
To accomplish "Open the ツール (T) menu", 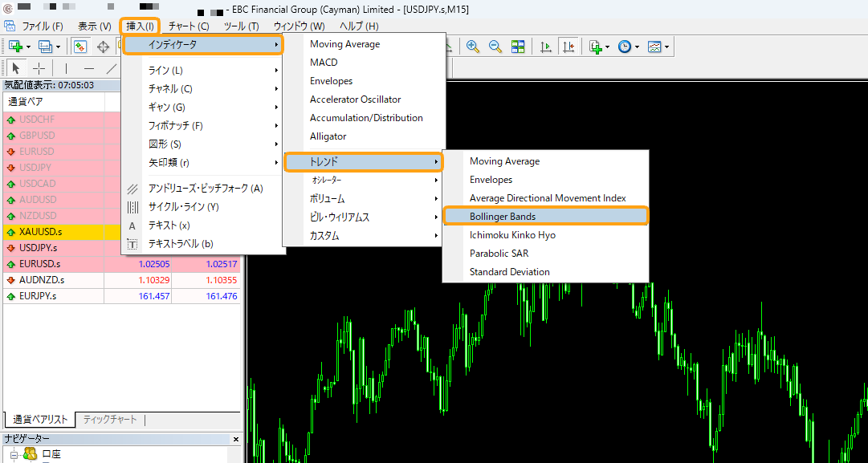I will coord(242,26).
